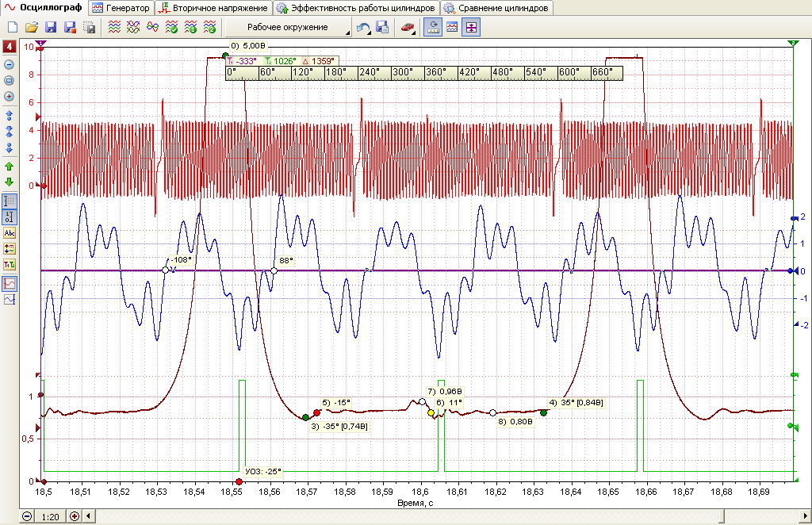Decrease time scale with the minus button
This screenshot has width=812, height=525.
point(27,516)
